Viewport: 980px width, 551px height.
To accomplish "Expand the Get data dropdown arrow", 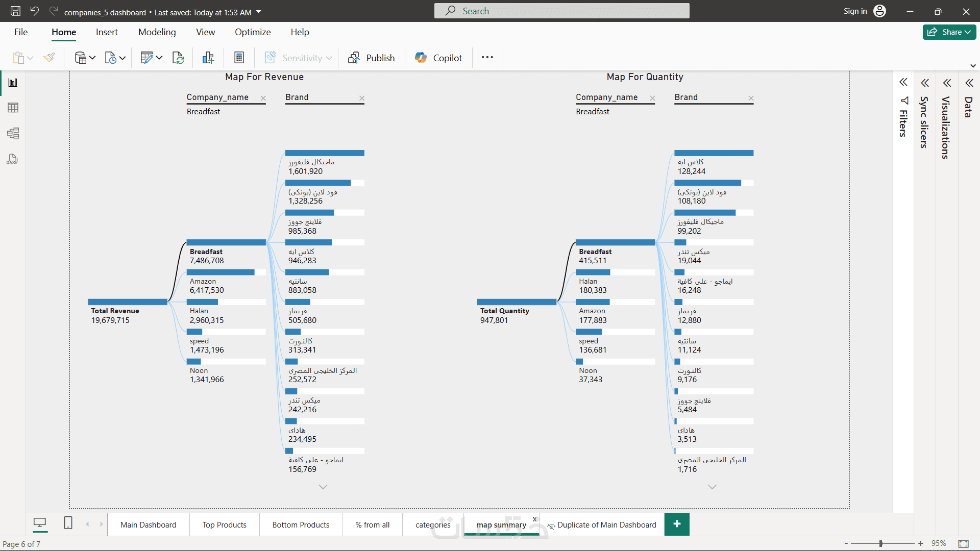I will coord(92,58).
